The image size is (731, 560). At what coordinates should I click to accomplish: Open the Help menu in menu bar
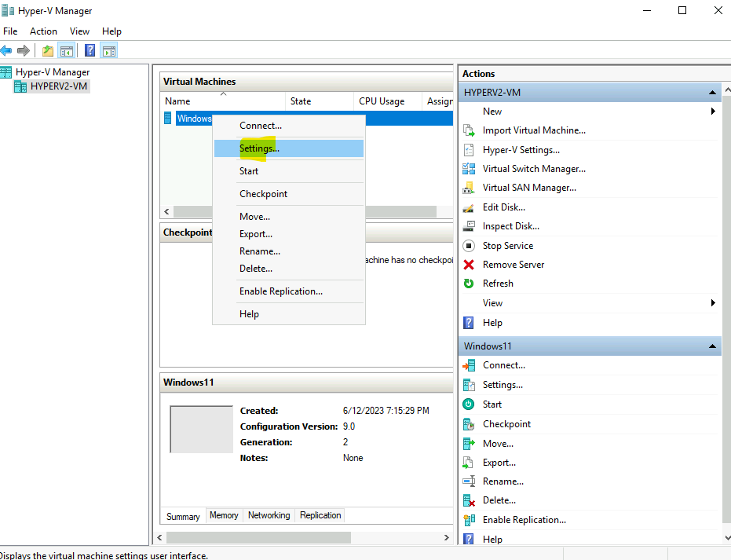click(x=111, y=31)
